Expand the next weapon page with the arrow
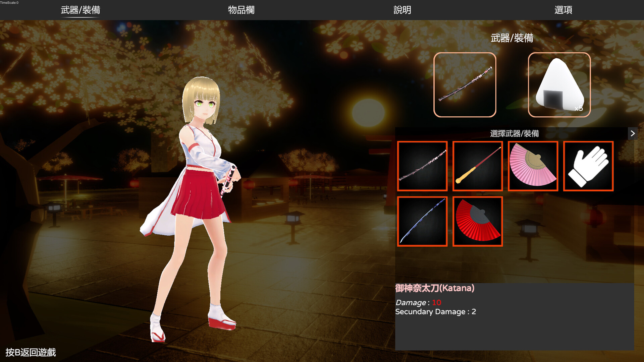Viewport: 644px width, 362px height. pos(633,133)
